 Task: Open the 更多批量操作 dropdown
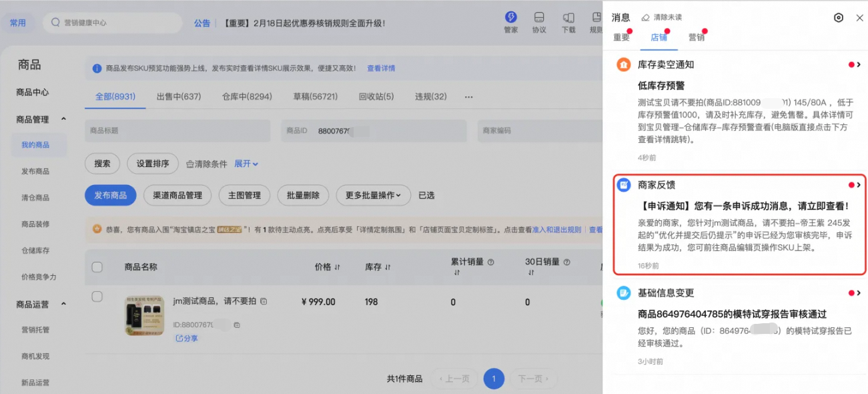(x=373, y=195)
